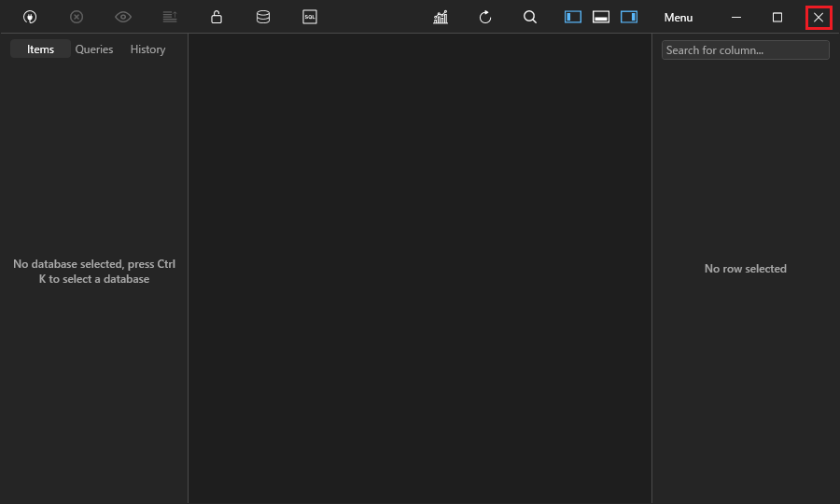Toggle the right sidebar panel
The width and height of the screenshot is (840, 504).
[x=629, y=17]
